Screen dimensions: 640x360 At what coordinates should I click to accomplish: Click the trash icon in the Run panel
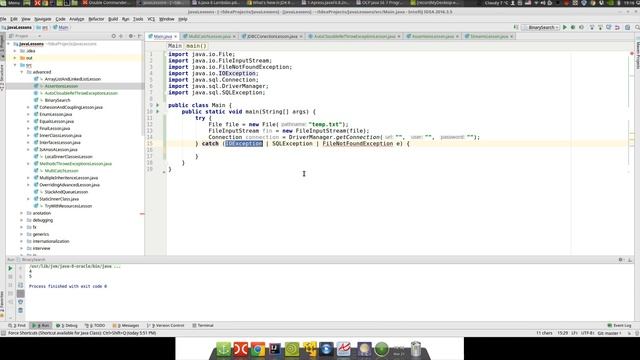coord(20,311)
